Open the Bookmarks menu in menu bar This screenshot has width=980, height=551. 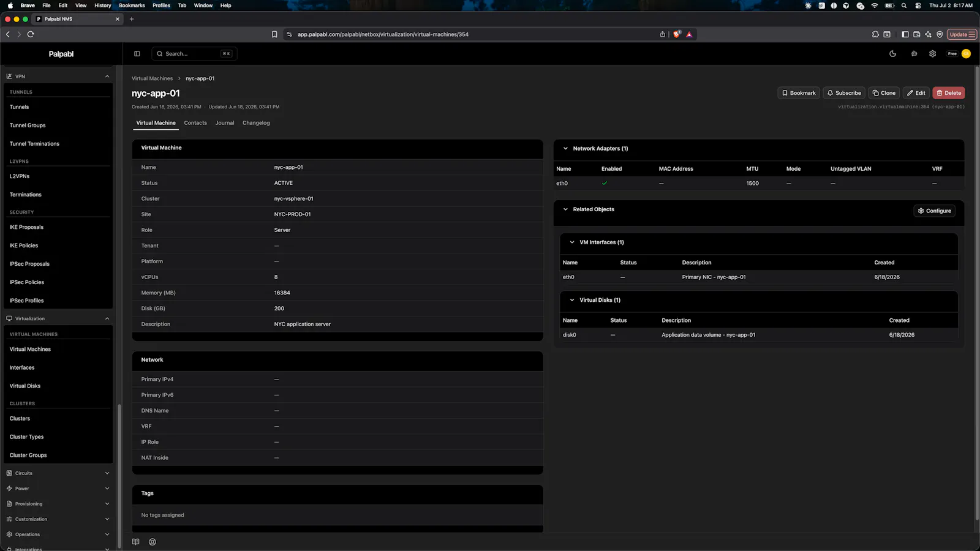click(132, 6)
